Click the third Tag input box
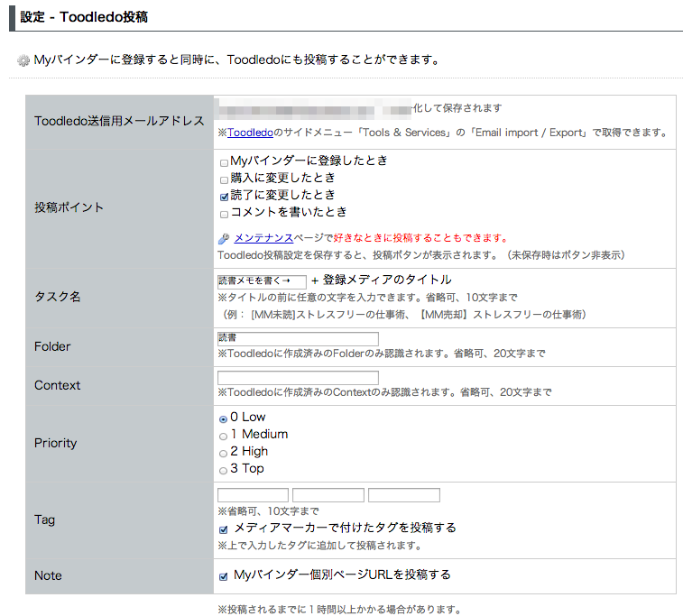 coord(403,495)
